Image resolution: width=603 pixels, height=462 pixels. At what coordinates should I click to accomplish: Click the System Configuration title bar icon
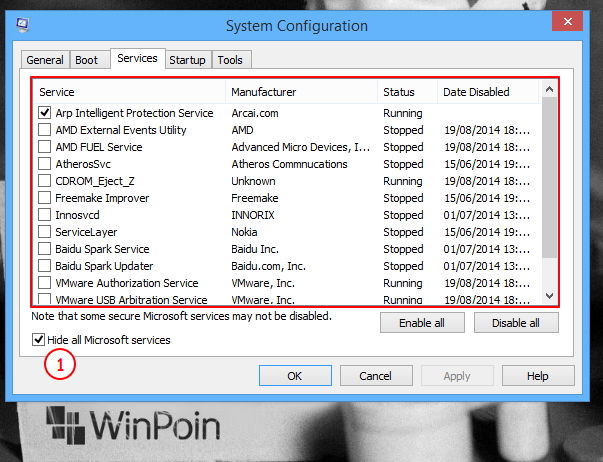point(22,25)
